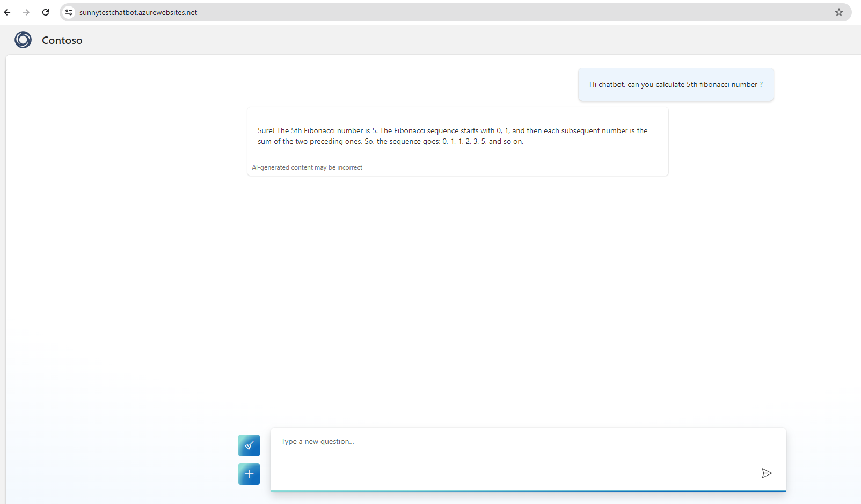Click the 'AI-generated content may be incorrect' label

pyautogui.click(x=307, y=167)
